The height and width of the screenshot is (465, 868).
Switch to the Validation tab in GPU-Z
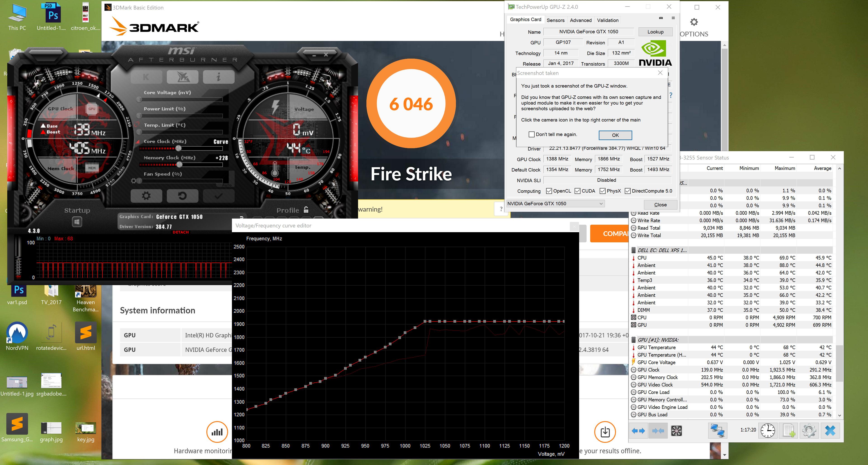608,20
